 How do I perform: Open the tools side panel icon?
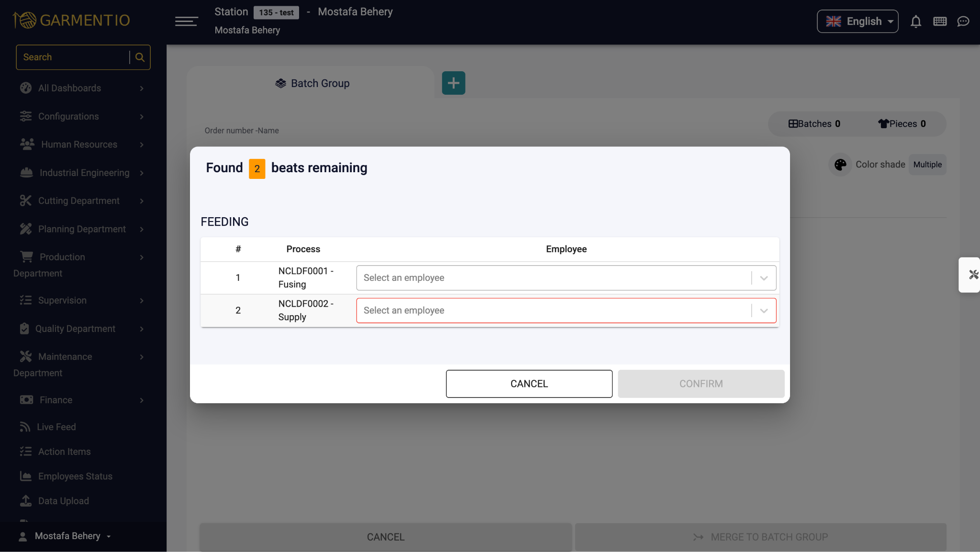pyautogui.click(x=973, y=275)
